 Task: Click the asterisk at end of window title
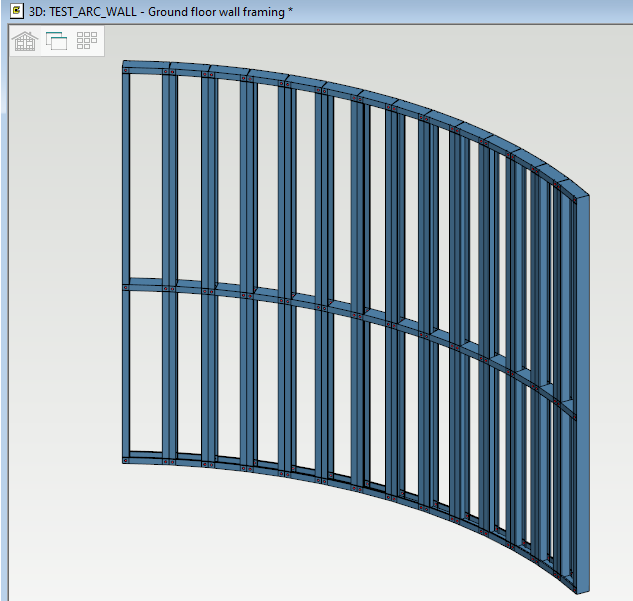pyautogui.click(x=290, y=11)
